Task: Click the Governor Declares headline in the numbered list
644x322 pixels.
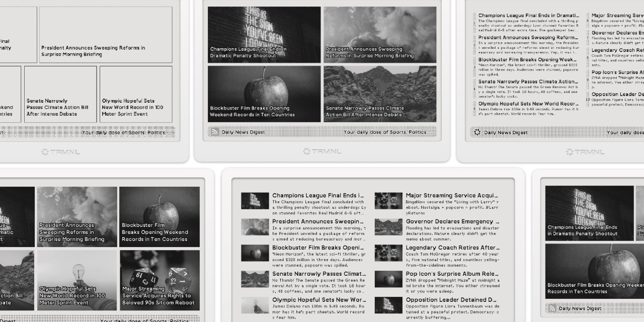Action: coord(618,33)
